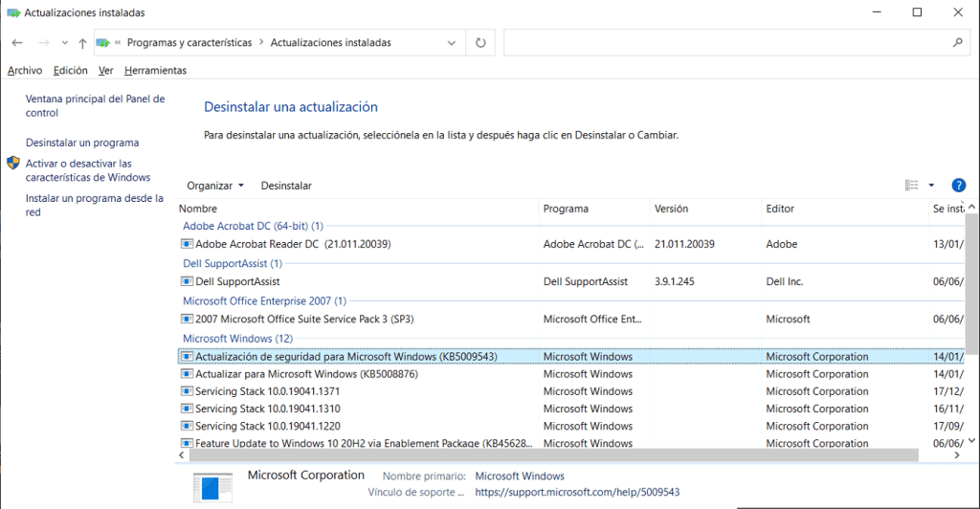Click the Dell SupportAssist row icon
This screenshot has height=509, width=980.
coord(187,281)
